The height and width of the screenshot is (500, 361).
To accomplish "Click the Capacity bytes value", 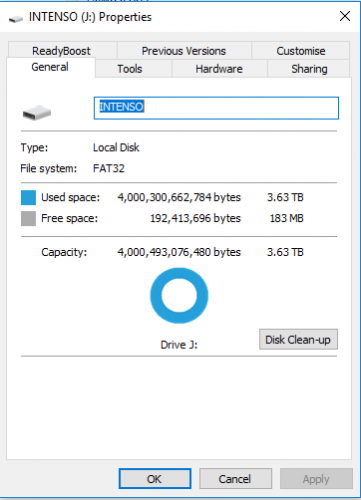I will [x=179, y=252].
